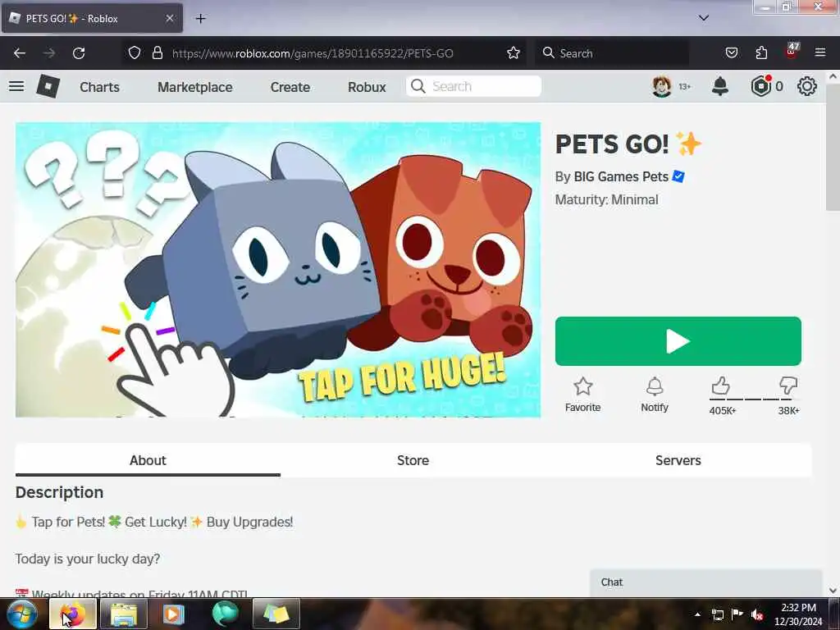
Task: Expand the list all tabs chevron
Action: pyautogui.click(x=703, y=18)
